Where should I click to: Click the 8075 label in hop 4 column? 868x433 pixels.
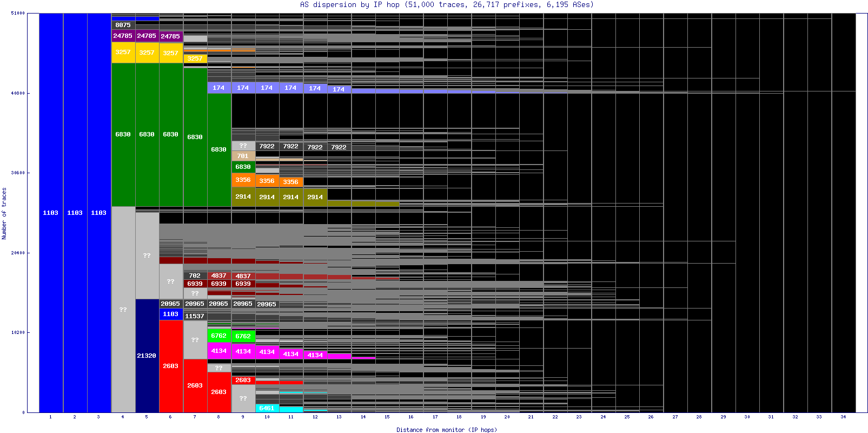(x=123, y=25)
